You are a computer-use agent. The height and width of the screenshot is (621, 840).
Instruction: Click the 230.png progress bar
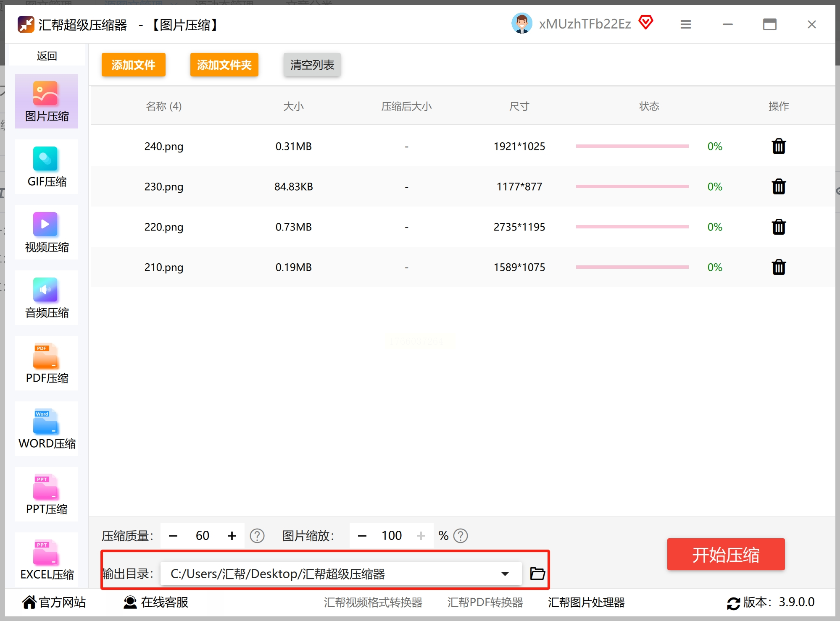632,186
